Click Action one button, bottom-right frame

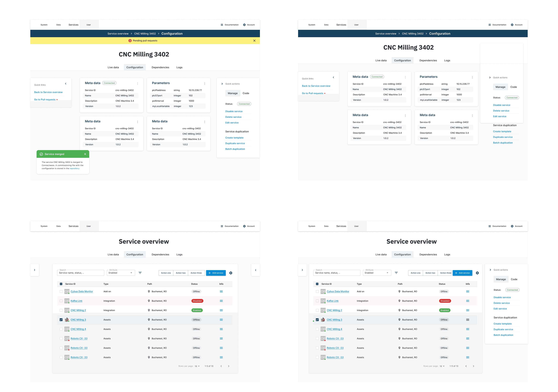(x=415, y=273)
